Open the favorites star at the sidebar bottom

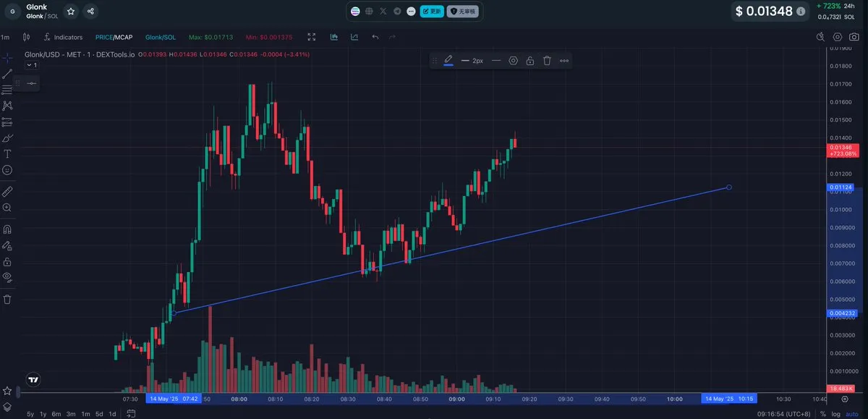pos(7,392)
